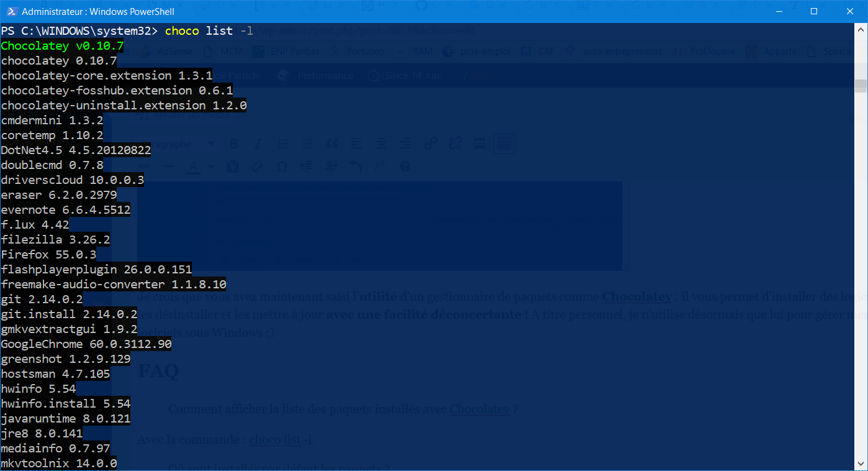Insert a bulleted list in the background editor
Screen dimensions: 868x471
(x=283, y=144)
